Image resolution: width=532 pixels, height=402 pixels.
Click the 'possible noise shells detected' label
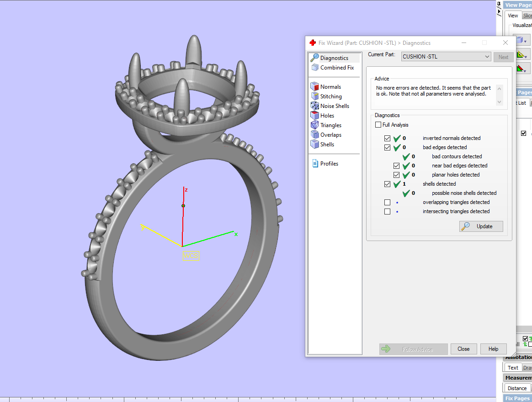coord(464,193)
